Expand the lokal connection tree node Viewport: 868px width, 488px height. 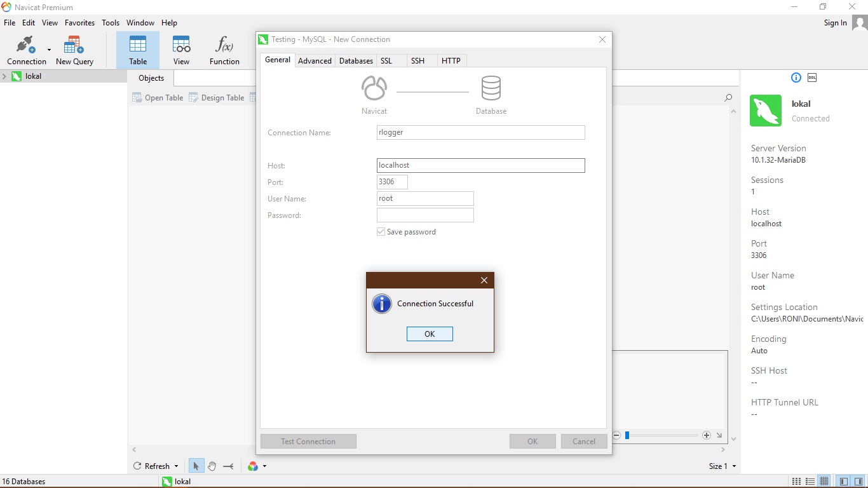coord(4,76)
